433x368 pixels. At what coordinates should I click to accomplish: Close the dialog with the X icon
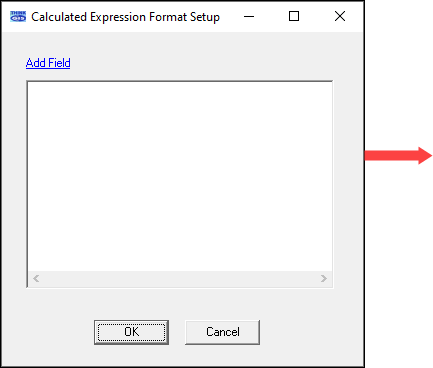[340, 16]
